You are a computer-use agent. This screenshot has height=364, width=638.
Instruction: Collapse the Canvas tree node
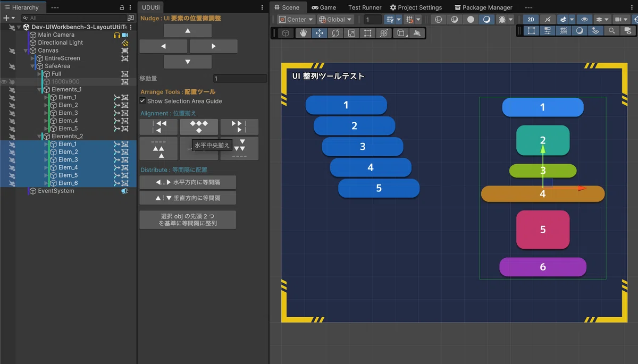pos(26,50)
